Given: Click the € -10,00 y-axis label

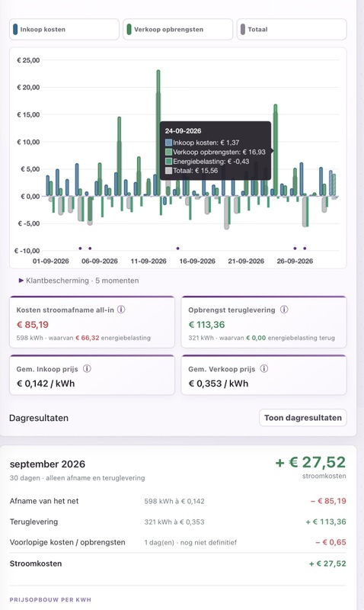Looking at the screenshot, I should click(x=27, y=251).
